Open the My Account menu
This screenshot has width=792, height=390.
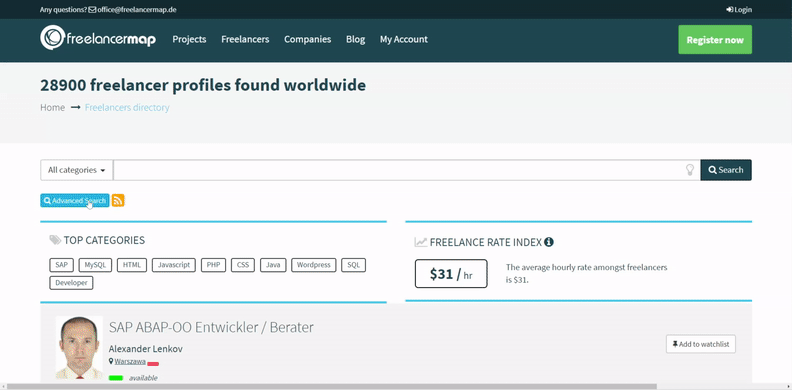(404, 39)
